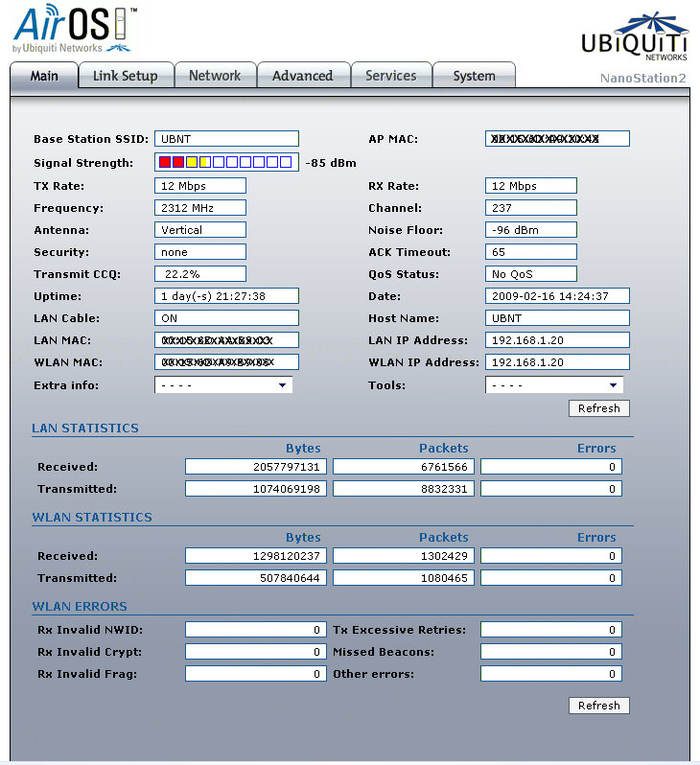Screen dimensions: 700x765
Task: Click the AP MAC field
Action: (557, 139)
